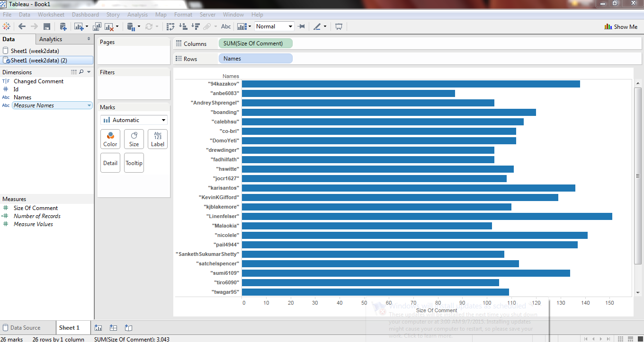
Task: Select the Number of Records measure
Action: tap(37, 216)
